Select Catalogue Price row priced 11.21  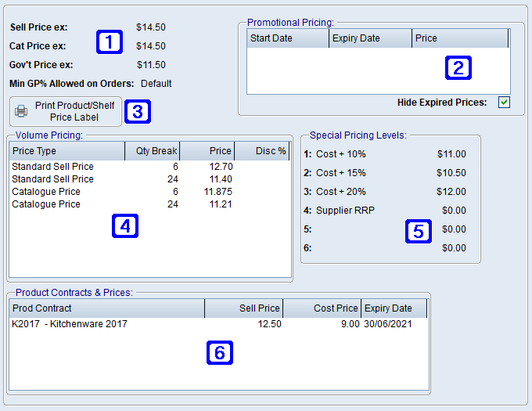149,204
